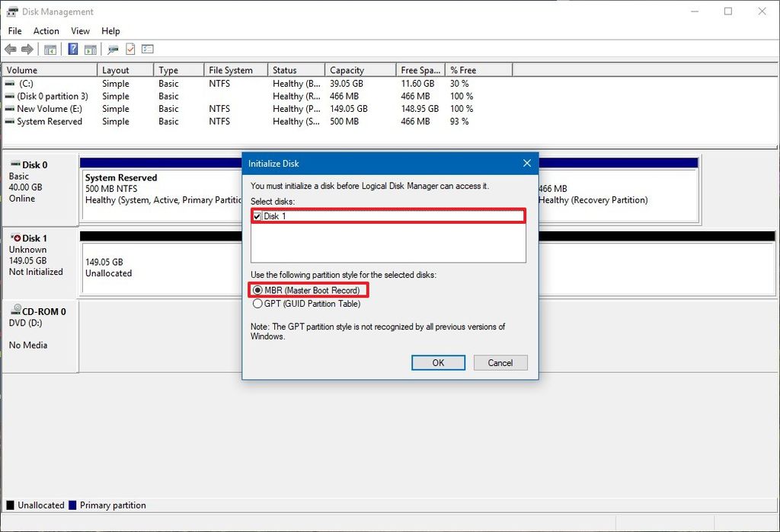Select the System Reserved partition on Disk 0
Image resolution: width=780 pixels, height=532 pixels.
[x=152, y=190]
